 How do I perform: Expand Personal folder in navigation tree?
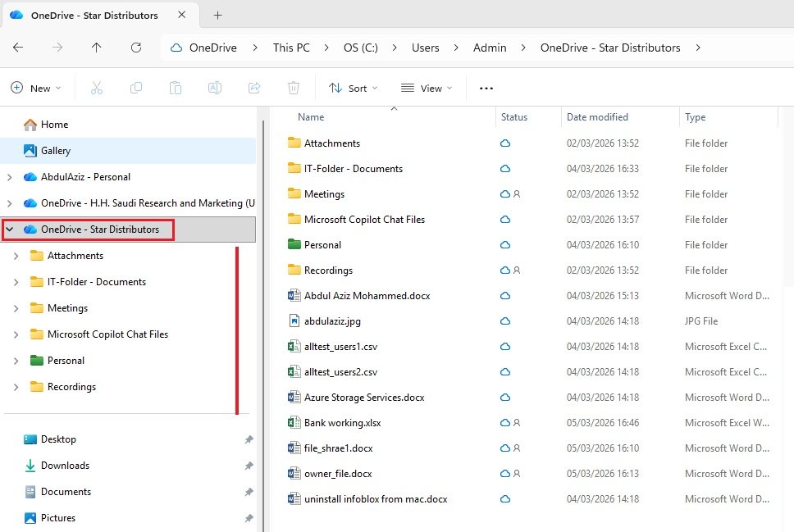pyautogui.click(x=16, y=361)
